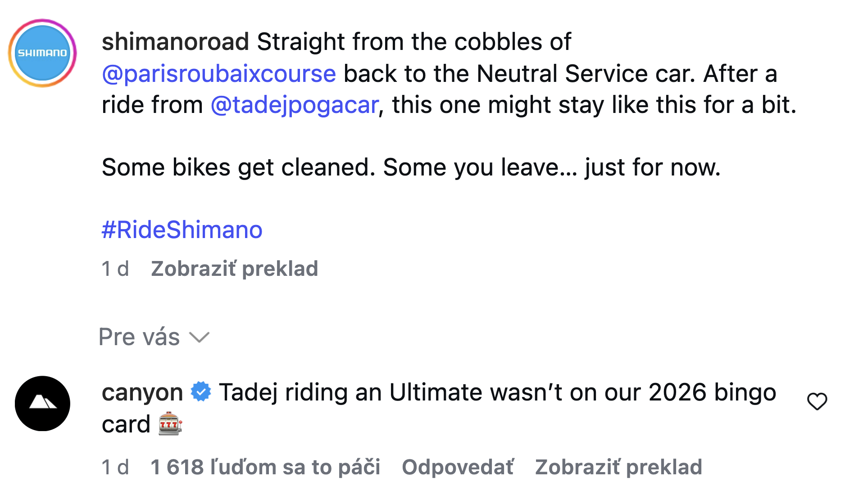Click the caption text about cleaned bikes
Viewport: 845px width, 504px height.
[x=411, y=167]
